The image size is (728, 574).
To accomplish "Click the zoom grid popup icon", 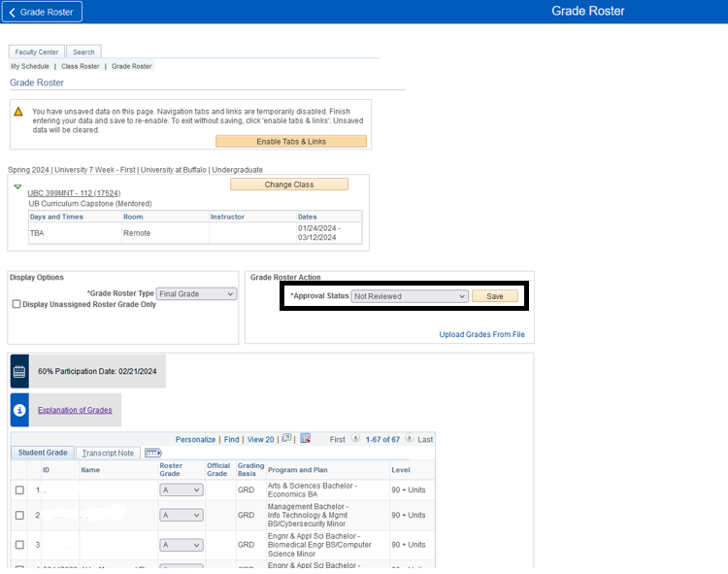I will [x=286, y=439].
